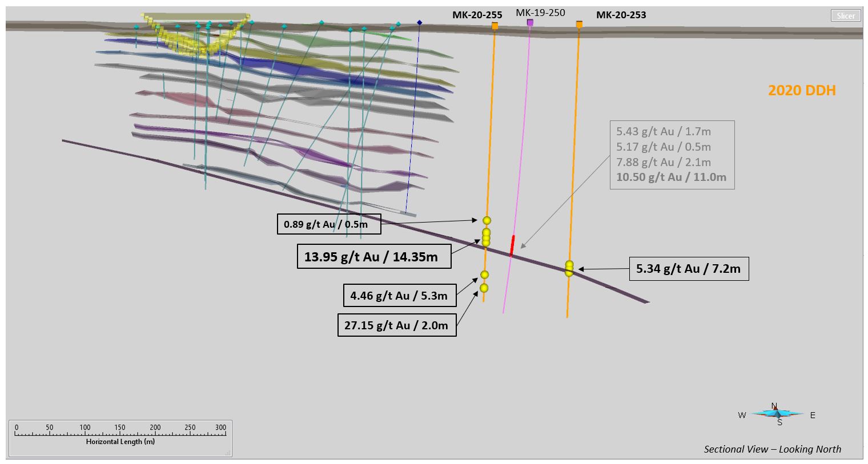Select the MK-20-253 orange collar marker

579,24
